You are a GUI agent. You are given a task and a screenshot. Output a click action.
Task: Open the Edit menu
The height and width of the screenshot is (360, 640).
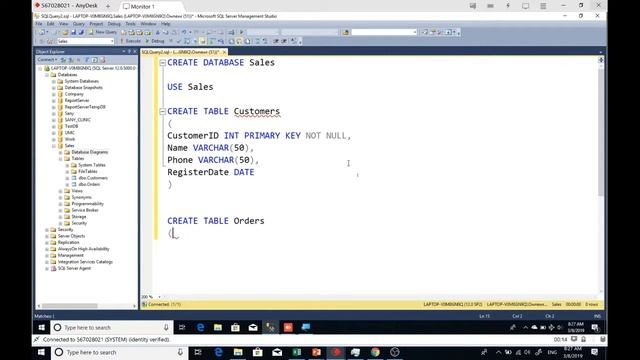point(50,24)
